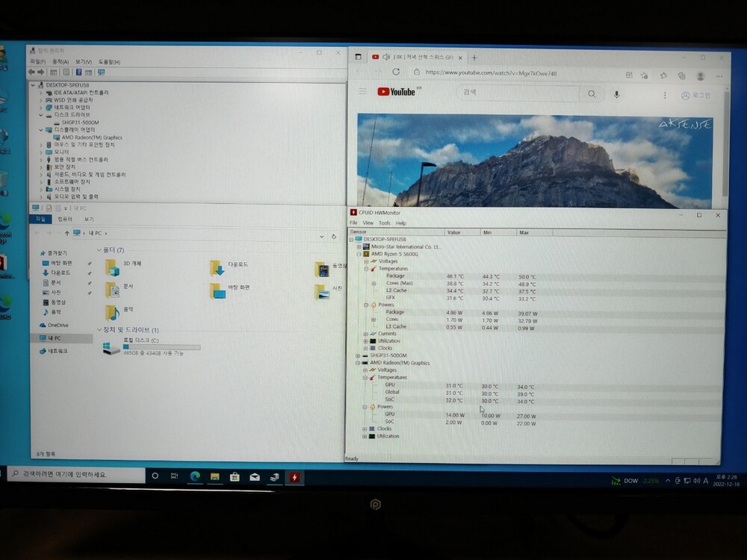Click the browser page refresh icon
747x560 pixels.
pyautogui.click(x=396, y=72)
